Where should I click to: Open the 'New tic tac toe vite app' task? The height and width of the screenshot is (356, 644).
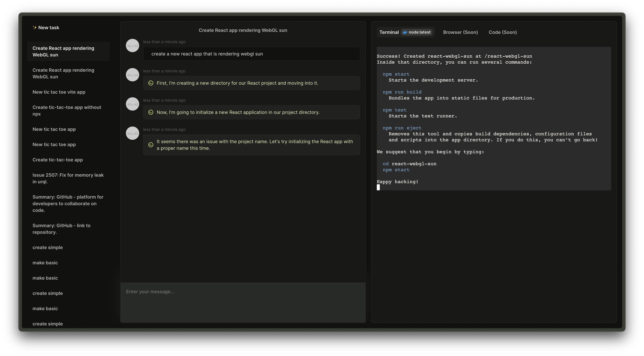tap(59, 92)
